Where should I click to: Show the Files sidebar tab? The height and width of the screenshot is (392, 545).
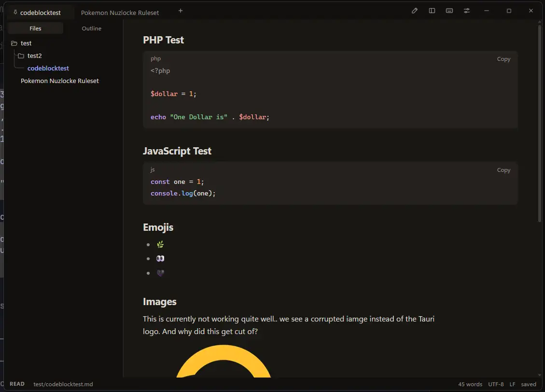35,28
